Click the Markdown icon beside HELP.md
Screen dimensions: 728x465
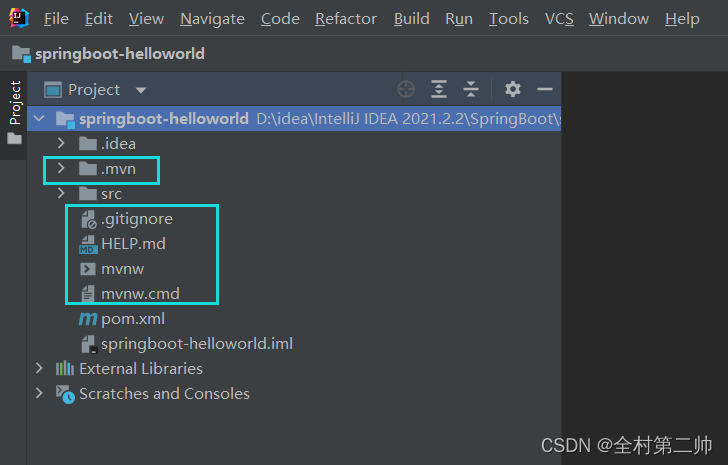88,245
